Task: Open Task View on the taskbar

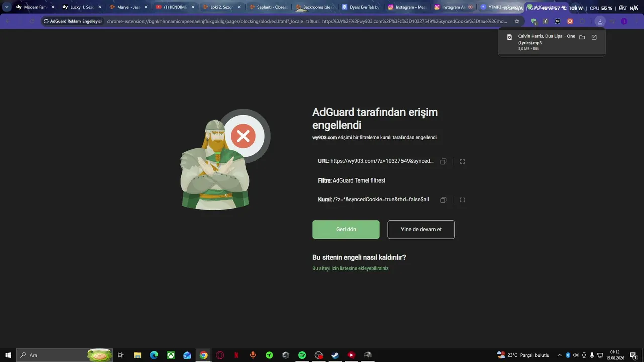Action: click(x=121, y=355)
